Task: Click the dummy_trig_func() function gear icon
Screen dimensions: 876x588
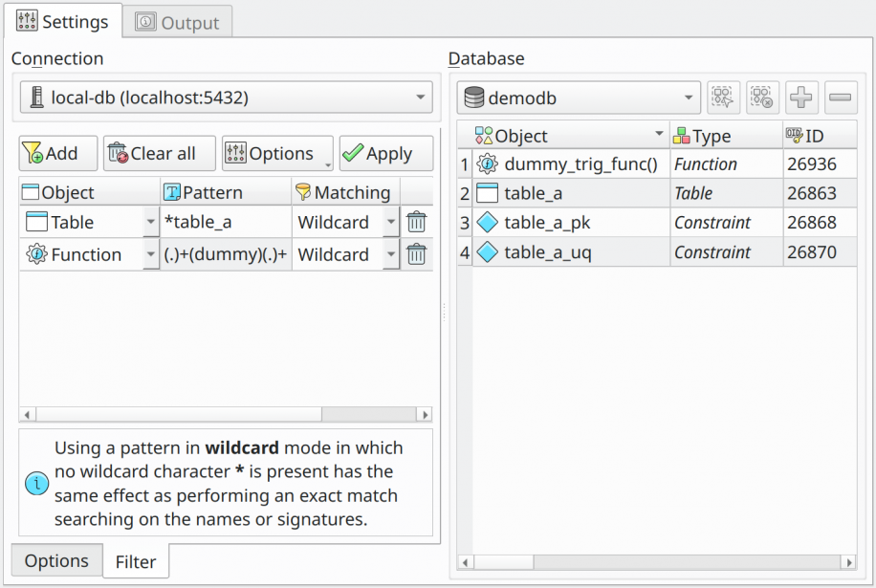Action: [x=487, y=163]
